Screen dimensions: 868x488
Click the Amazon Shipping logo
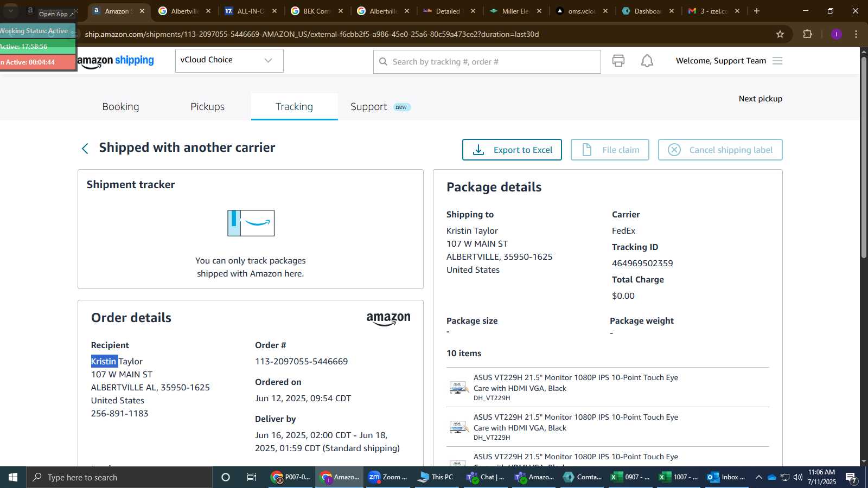[116, 61]
